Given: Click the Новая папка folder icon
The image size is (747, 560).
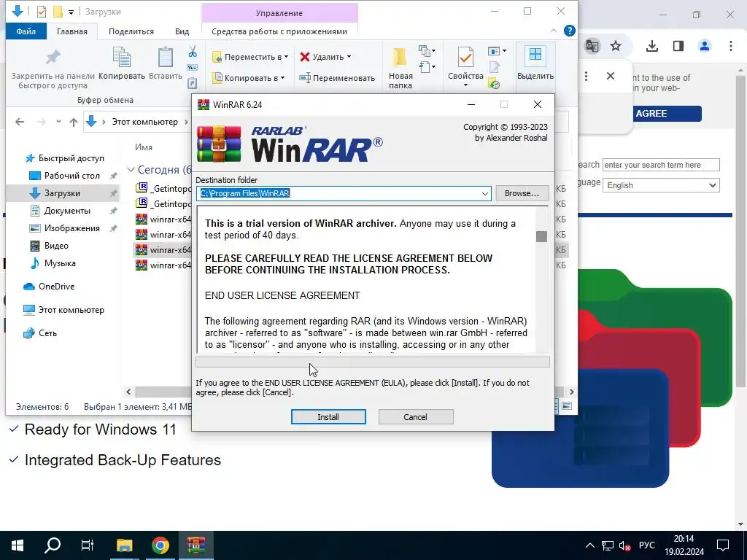Looking at the screenshot, I should [400, 58].
